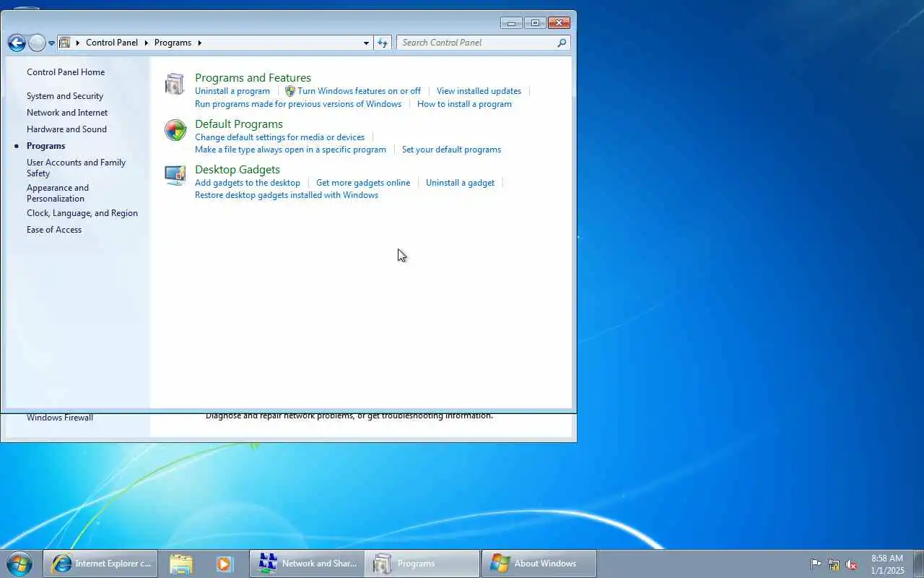Open Appearance and Personalization category

(58, 193)
